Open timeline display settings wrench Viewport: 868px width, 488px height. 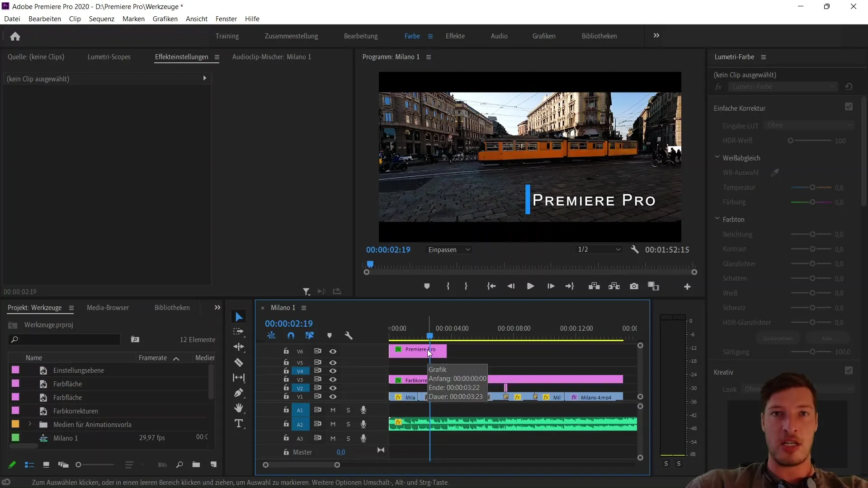(x=349, y=336)
